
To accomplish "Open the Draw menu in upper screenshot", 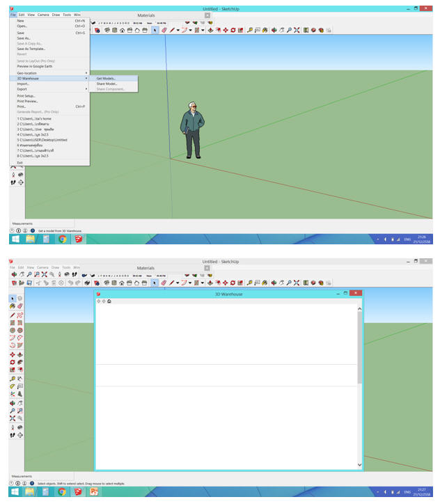I will 56,15.
